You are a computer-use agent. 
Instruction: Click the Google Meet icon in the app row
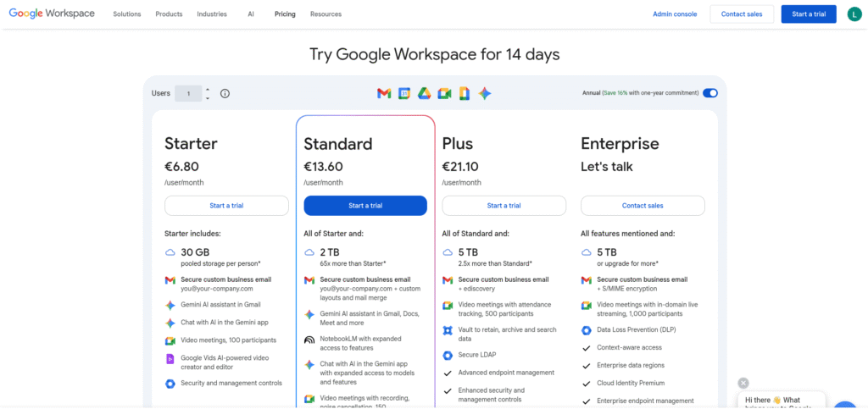point(444,94)
